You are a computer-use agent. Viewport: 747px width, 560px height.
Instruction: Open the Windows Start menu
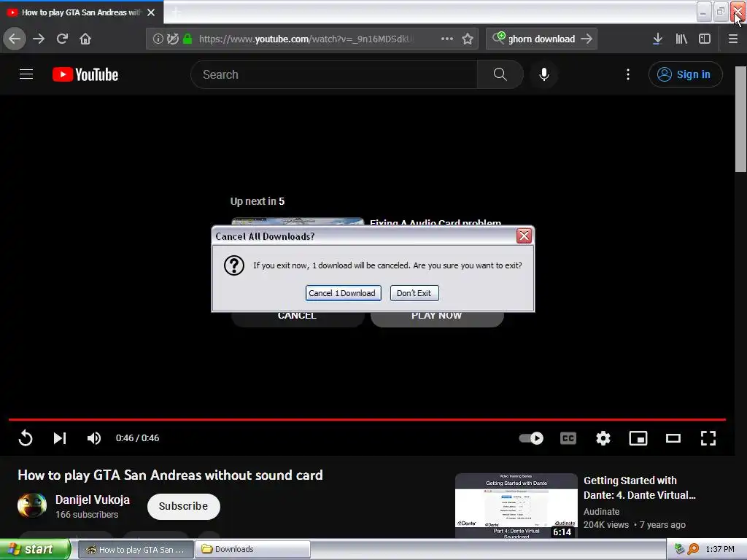(x=35, y=550)
